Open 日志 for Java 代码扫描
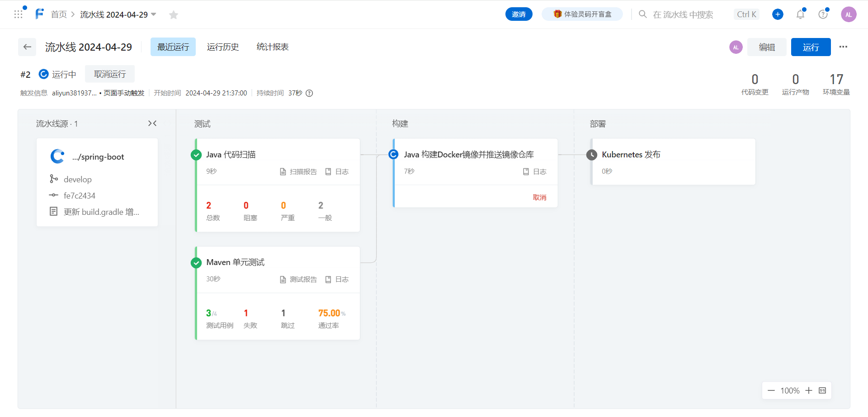 [x=337, y=172]
